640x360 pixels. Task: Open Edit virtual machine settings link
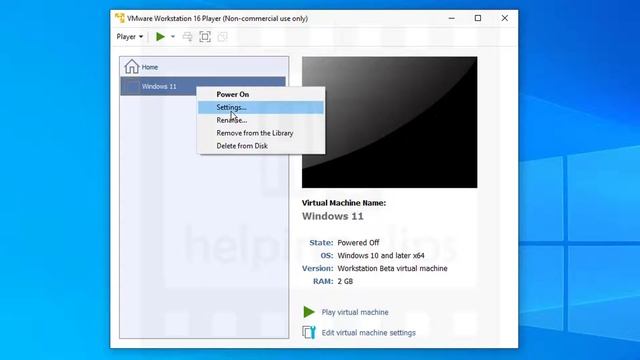tap(368, 333)
